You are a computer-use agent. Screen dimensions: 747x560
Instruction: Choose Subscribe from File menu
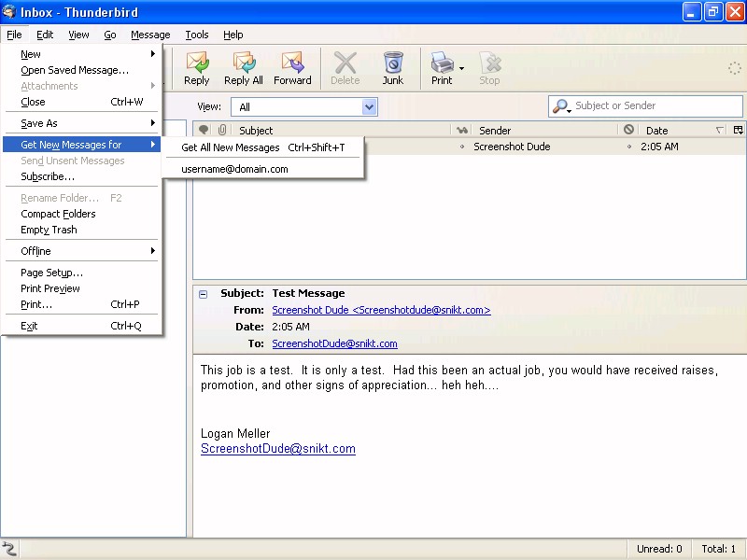(x=82, y=176)
